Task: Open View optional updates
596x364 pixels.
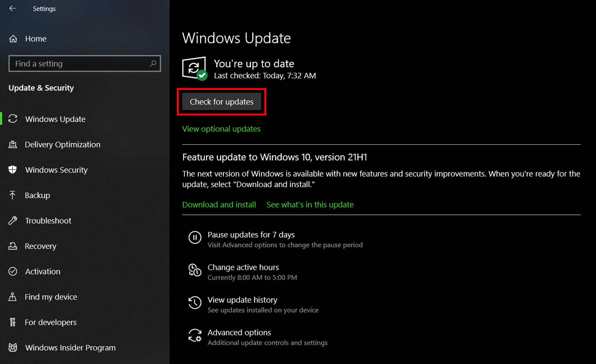Action: [x=221, y=129]
